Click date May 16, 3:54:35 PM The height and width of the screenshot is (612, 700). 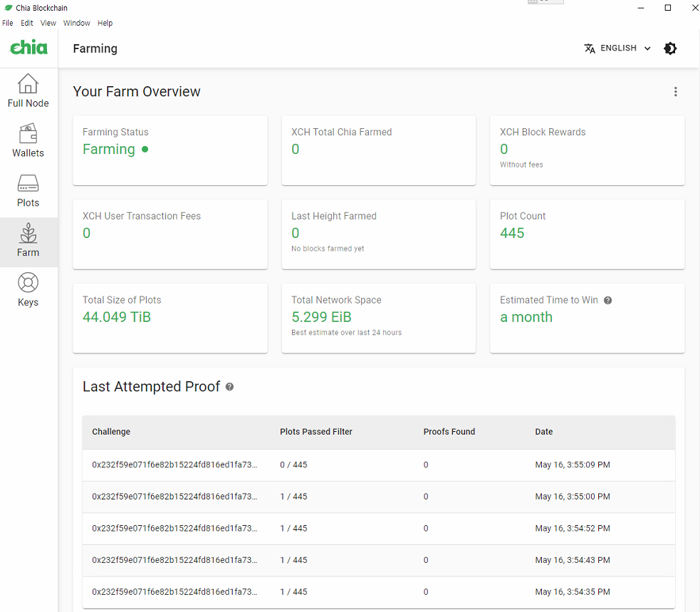click(573, 591)
